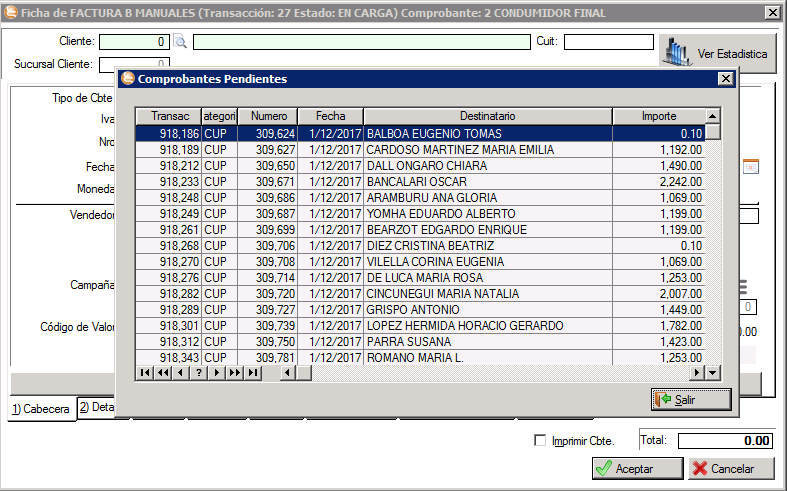Click the Cuit input field
This screenshot has width=787, height=491.
tap(608, 42)
